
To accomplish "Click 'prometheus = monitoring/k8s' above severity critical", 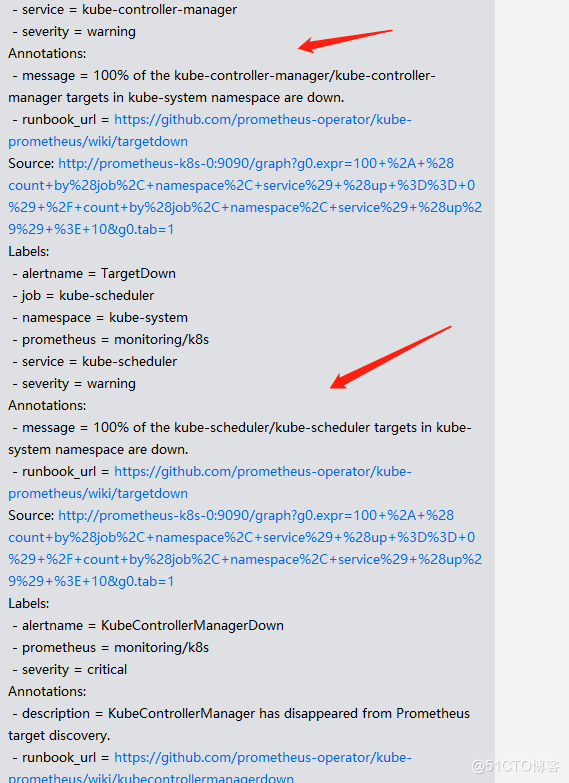I will point(115,648).
